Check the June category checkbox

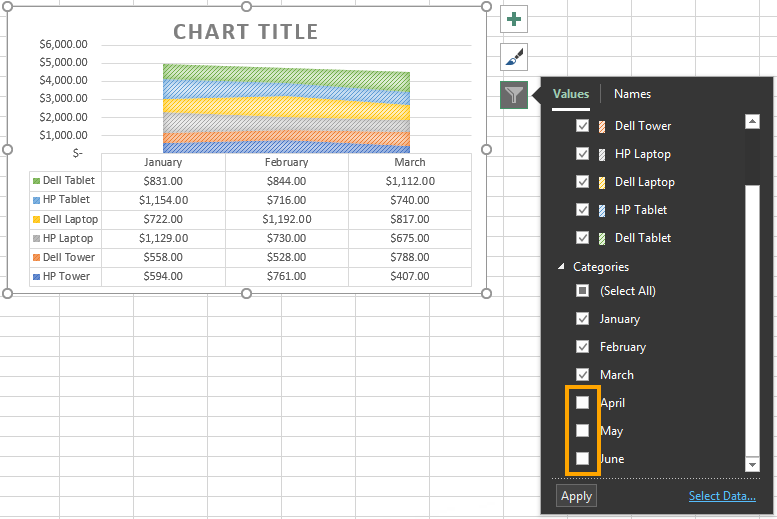(x=583, y=459)
